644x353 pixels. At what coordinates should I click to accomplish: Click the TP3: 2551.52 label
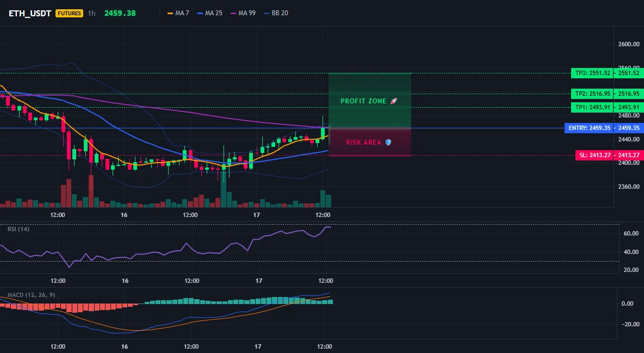592,73
